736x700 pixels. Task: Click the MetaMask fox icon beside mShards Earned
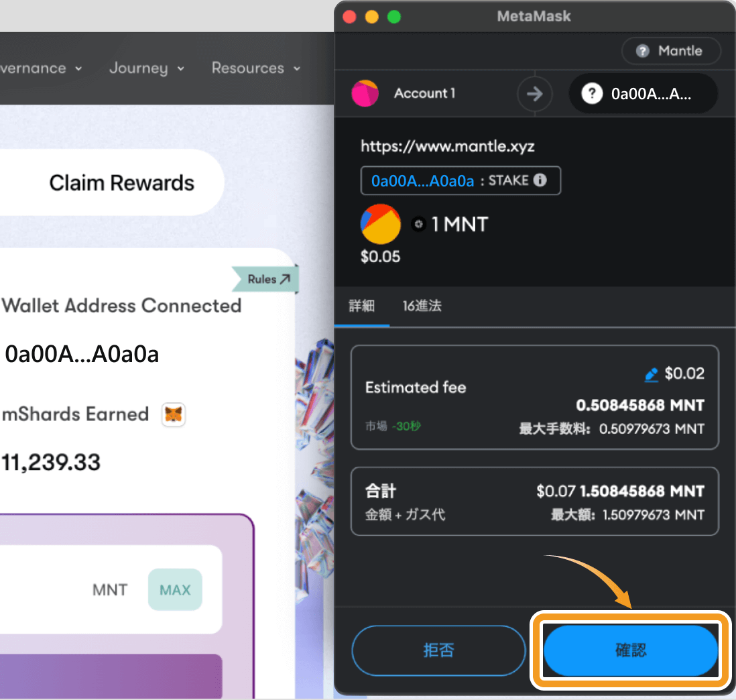(173, 414)
